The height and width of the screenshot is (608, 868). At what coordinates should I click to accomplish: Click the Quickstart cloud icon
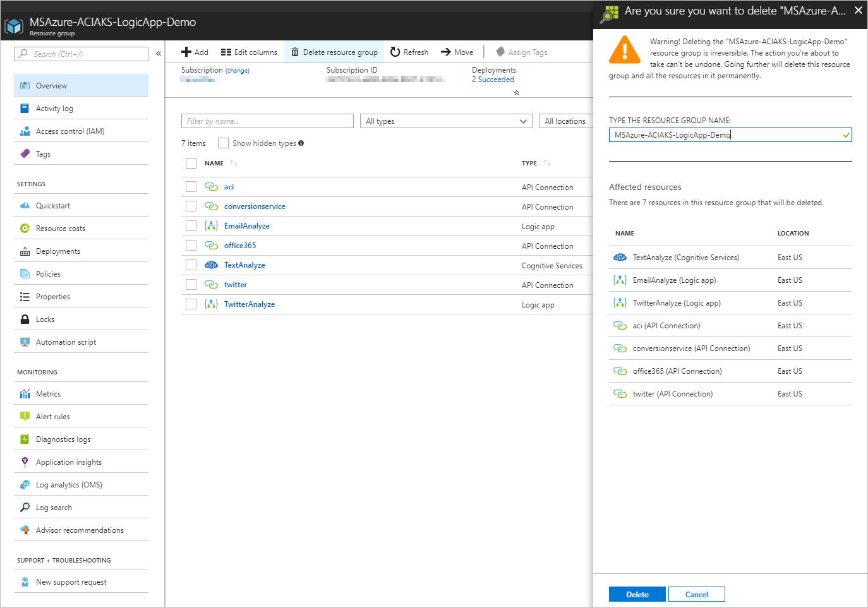pos(25,206)
